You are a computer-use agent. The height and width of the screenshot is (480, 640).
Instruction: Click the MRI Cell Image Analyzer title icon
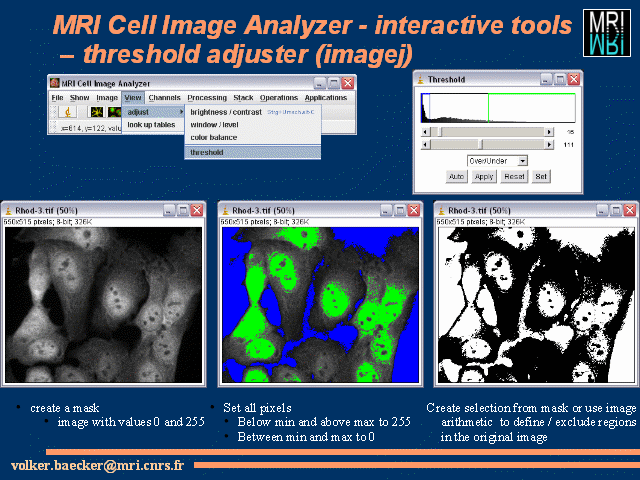(54, 83)
